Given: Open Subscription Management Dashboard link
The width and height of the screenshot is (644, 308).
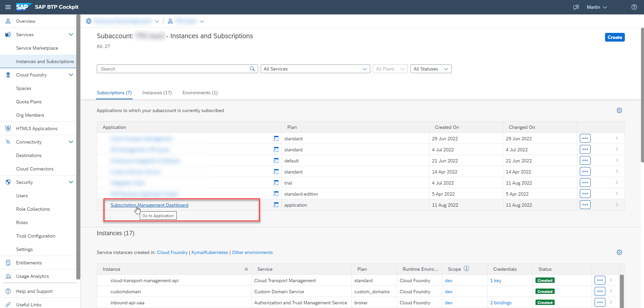Looking at the screenshot, I should pos(149,205).
